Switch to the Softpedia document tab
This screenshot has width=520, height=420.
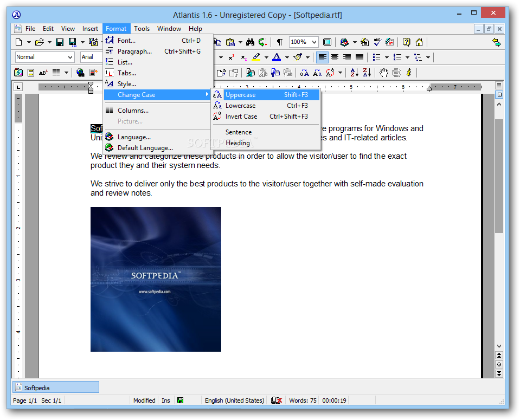coord(56,387)
